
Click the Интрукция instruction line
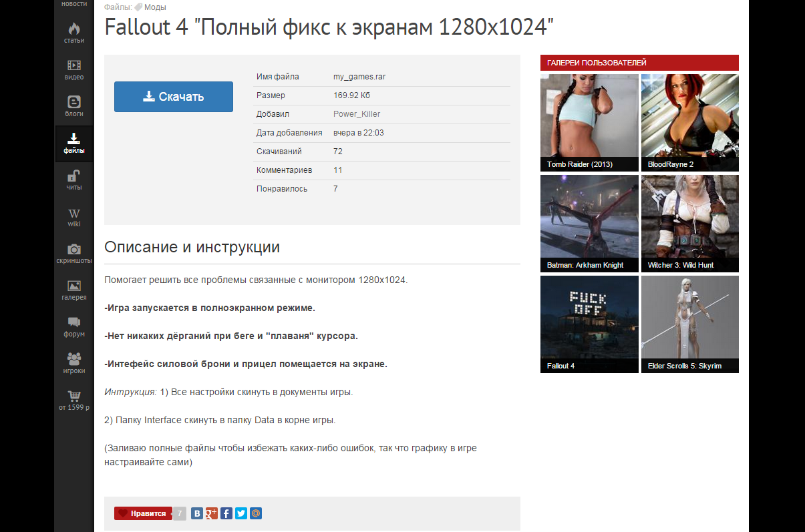click(x=228, y=392)
